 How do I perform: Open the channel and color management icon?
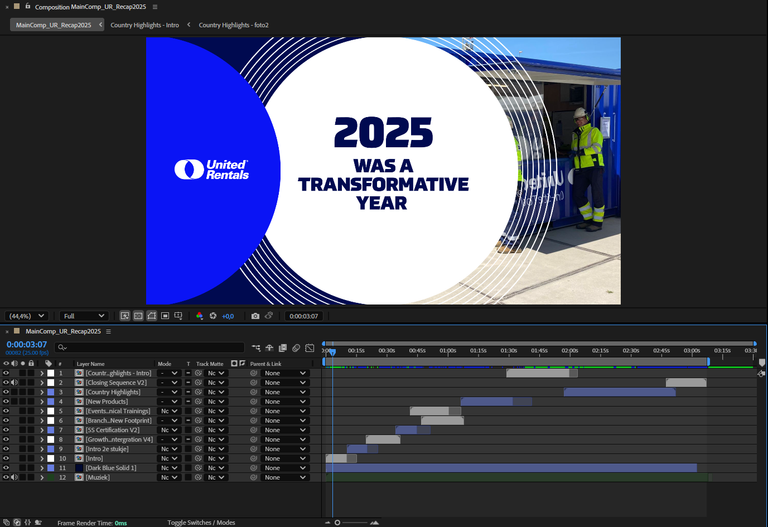[199, 316]
